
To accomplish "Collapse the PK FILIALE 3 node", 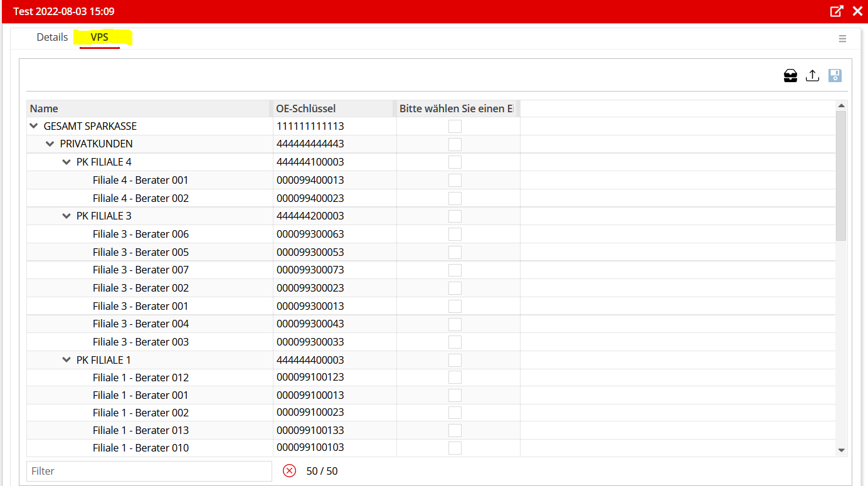I will coord(66,216).
